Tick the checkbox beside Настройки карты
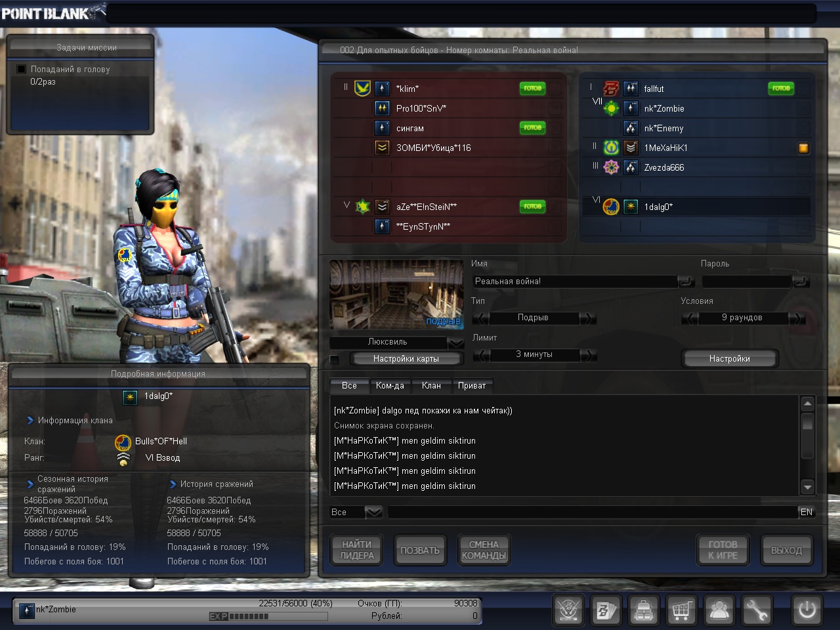The image size is (840, 630). point(335,359)
